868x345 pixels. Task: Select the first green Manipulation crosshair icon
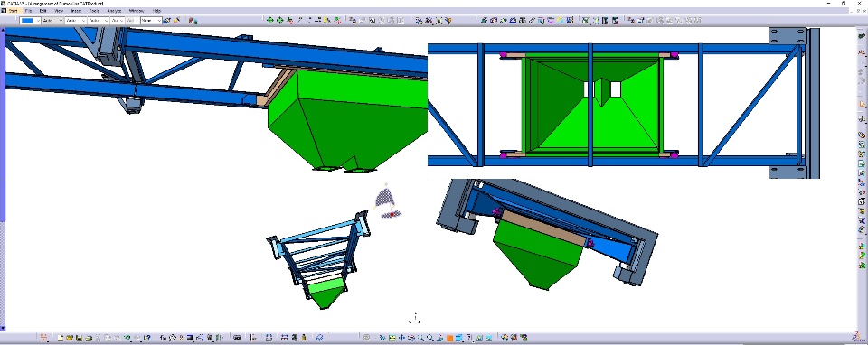tap(270, 21)
